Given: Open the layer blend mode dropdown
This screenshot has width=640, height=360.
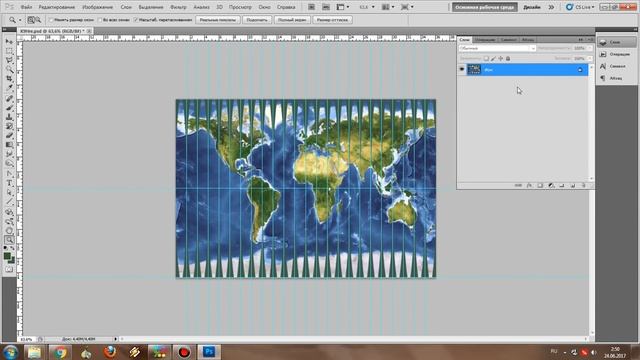Looking at the screenshot, I should (x=497, y=48).
